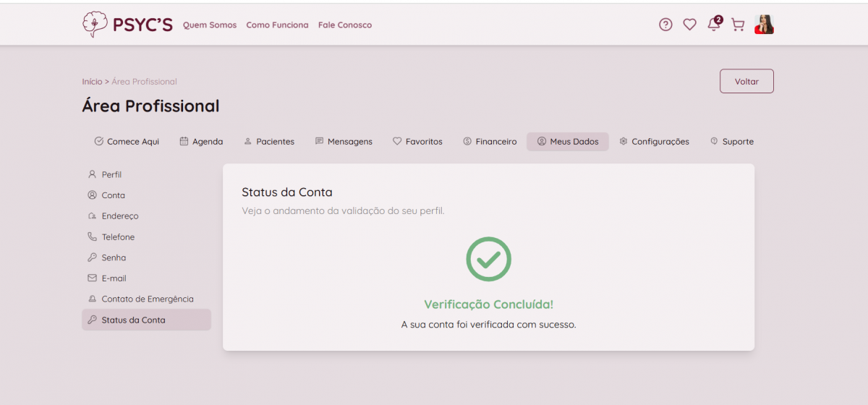868x405 pixels.
Task: Open the shopping cart icon
Action: [738, 25]
